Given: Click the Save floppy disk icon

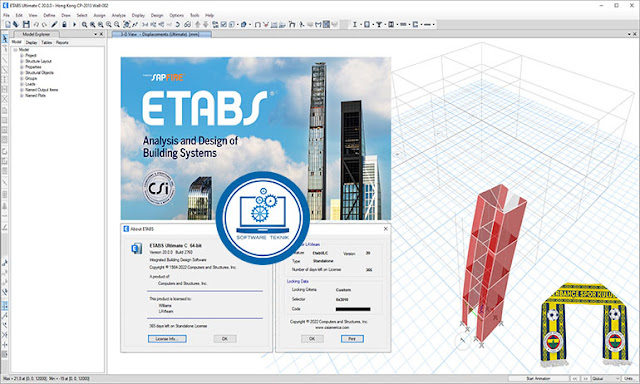Looking at the screenshot, I should click(x=26, y=24).
